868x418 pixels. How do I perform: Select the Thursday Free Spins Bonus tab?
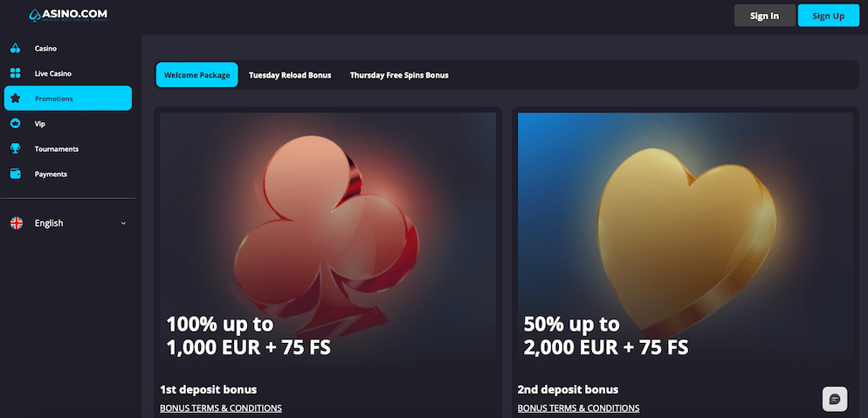click(399, 75)
